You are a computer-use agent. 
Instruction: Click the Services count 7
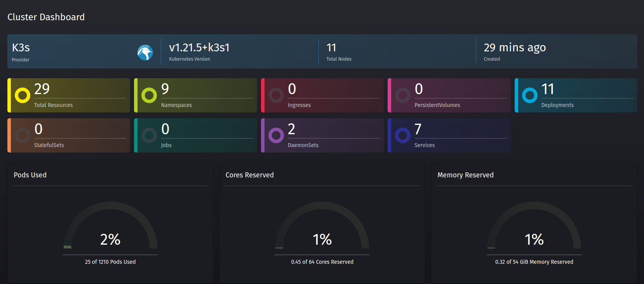click(418, 129)
